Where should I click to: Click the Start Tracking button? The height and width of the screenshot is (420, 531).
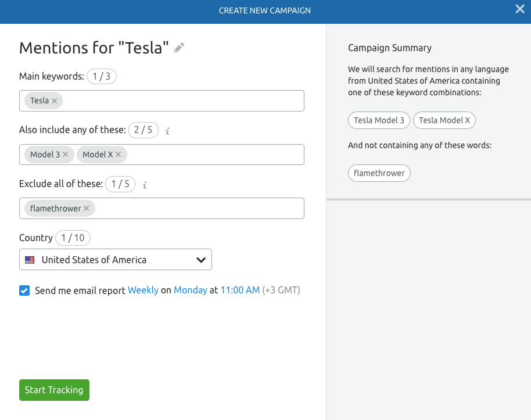click(x=54, y=390)
